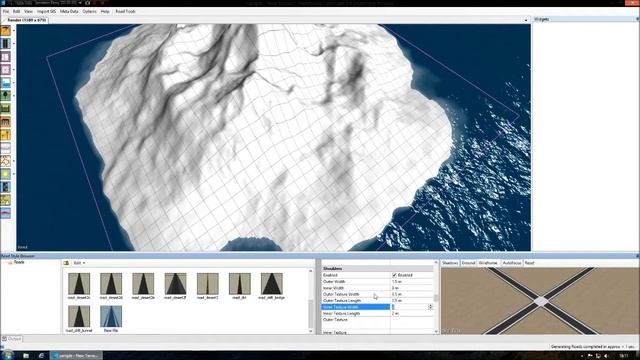Select the olive icon with white triangle
The width and height of the screenshot is (640, 360).
pyautogui.click(x=5, y=200)
